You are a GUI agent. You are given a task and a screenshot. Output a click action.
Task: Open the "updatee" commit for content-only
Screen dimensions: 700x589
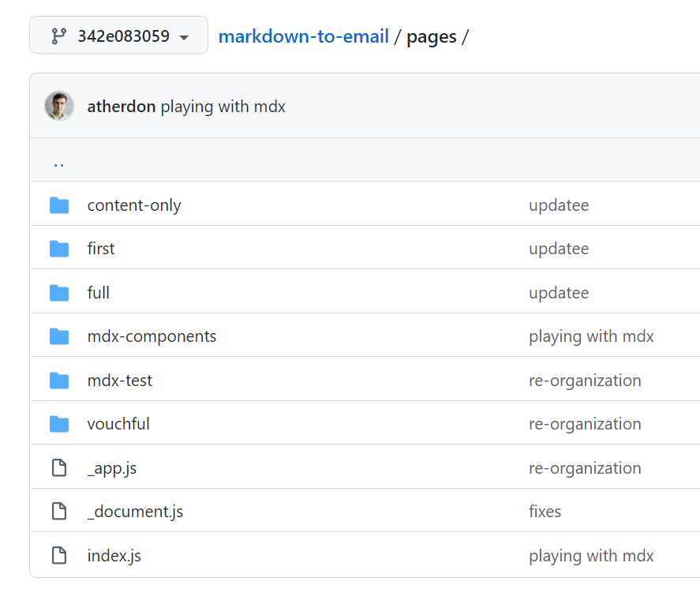pyautogui.click(x=559, y=205)
